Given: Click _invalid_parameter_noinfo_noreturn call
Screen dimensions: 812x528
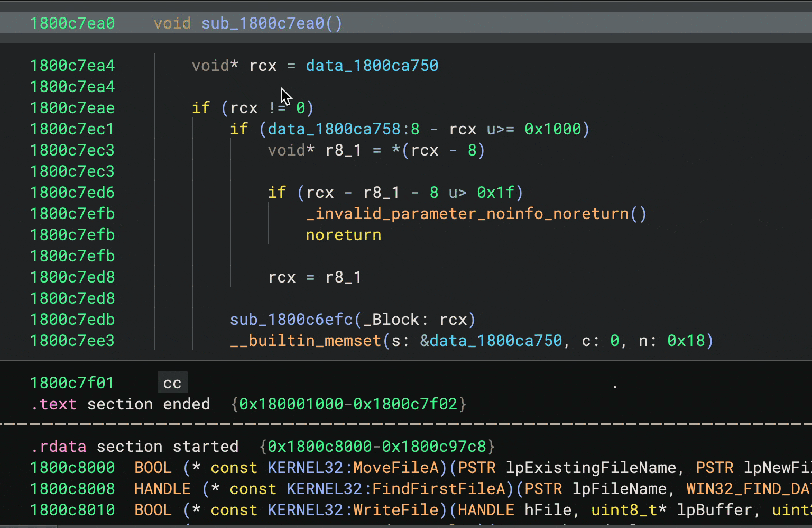Looking at the screenshot, I should 467,214.
